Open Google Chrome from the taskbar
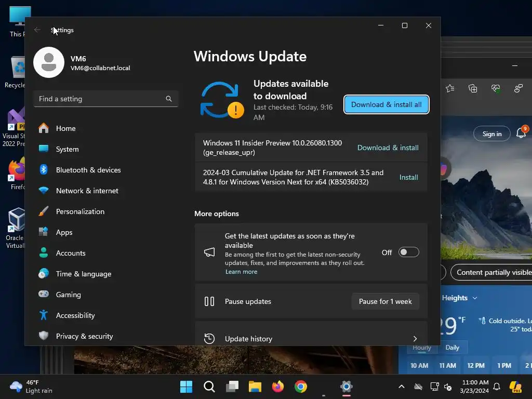This screenshot has width=532, height=399. pyautogui.click(x=301, y=387)
